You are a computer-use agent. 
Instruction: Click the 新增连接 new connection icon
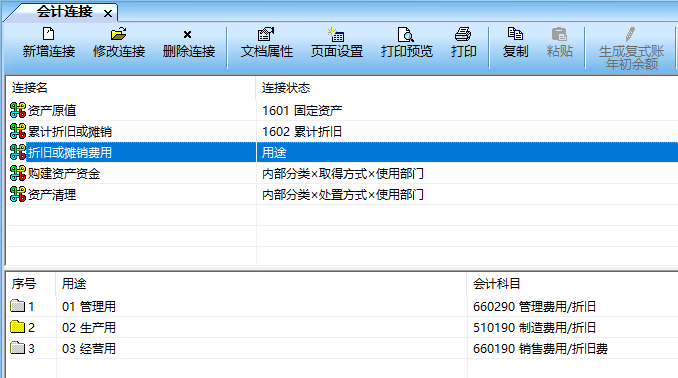[x=48, y=34]
